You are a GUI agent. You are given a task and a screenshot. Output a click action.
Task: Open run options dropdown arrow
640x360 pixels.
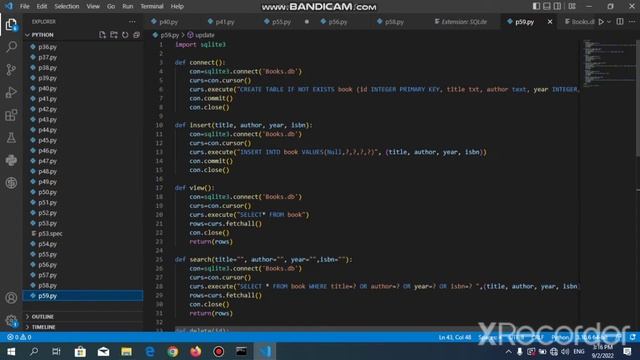tap(609, 22)
